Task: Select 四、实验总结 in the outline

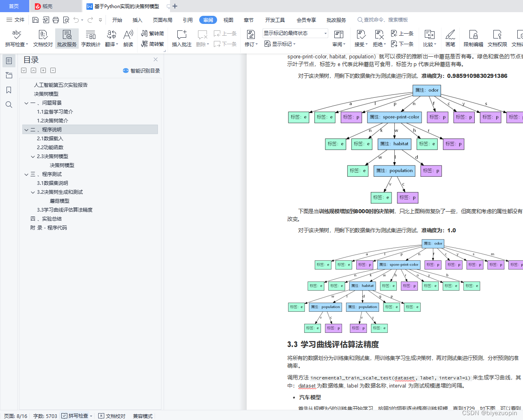Action: pyautogui.click(x=46, y=219)
